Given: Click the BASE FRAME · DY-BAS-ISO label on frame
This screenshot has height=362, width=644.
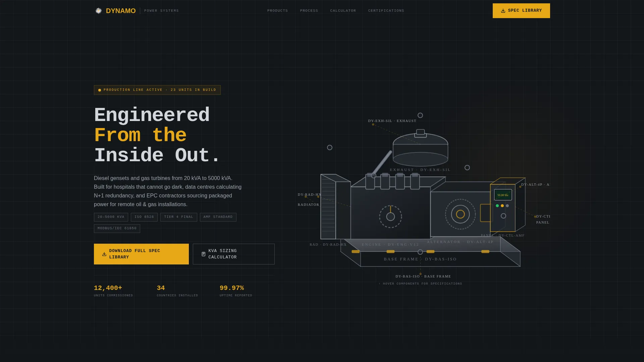Looking at the screenshot, I should [420, 259].
